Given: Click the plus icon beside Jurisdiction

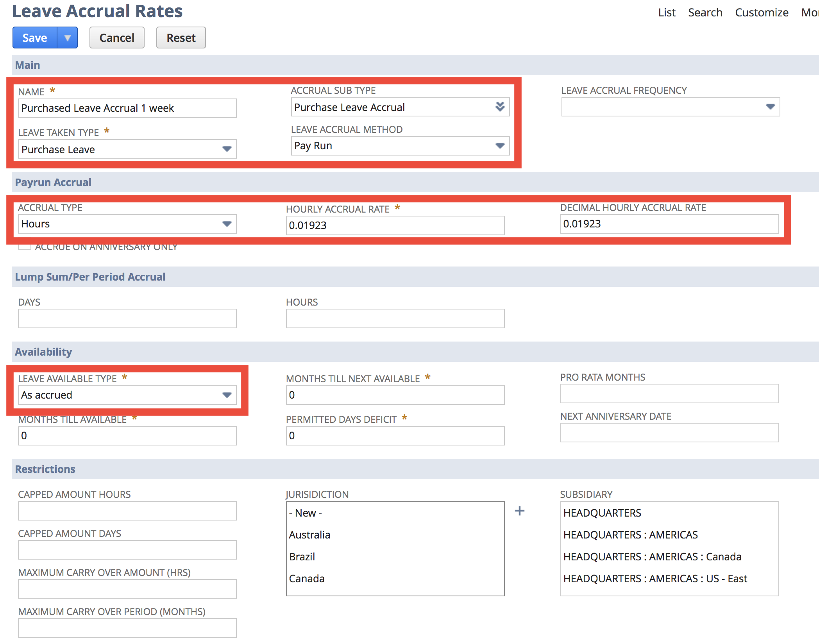Looking at the screenshot, I should coord(520,511).
